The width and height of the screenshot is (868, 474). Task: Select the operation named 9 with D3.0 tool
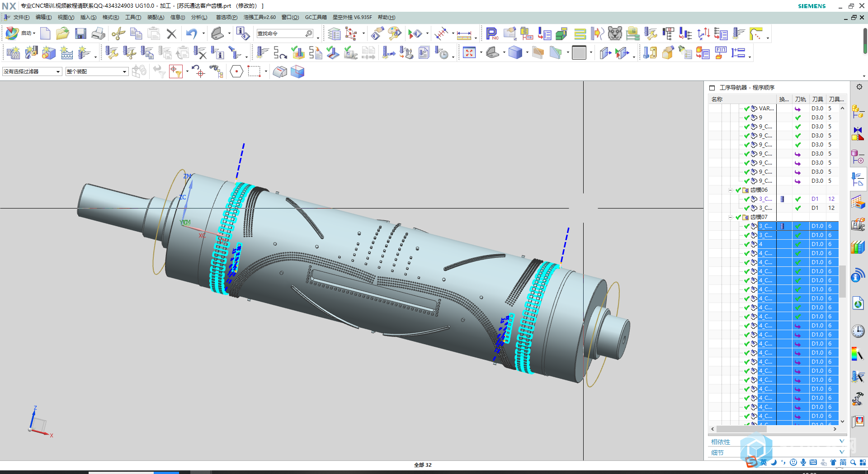[760, 118]
